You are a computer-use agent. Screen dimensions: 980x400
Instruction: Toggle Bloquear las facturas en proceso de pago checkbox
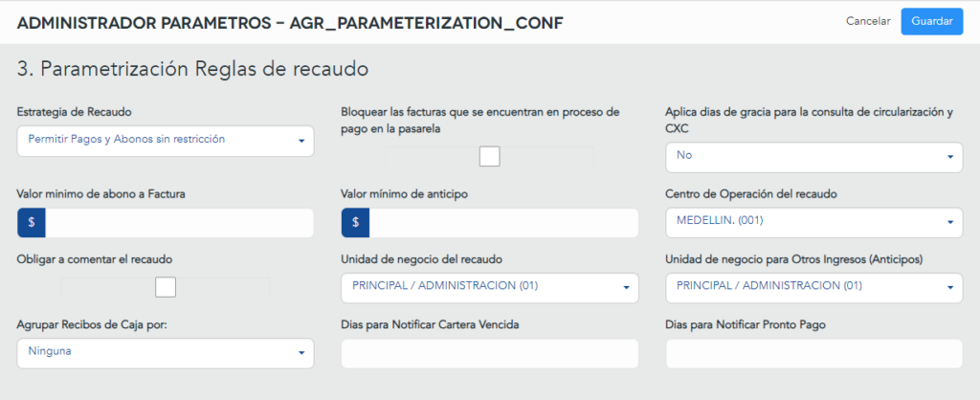pyautogui.click(x=489, y=156)
